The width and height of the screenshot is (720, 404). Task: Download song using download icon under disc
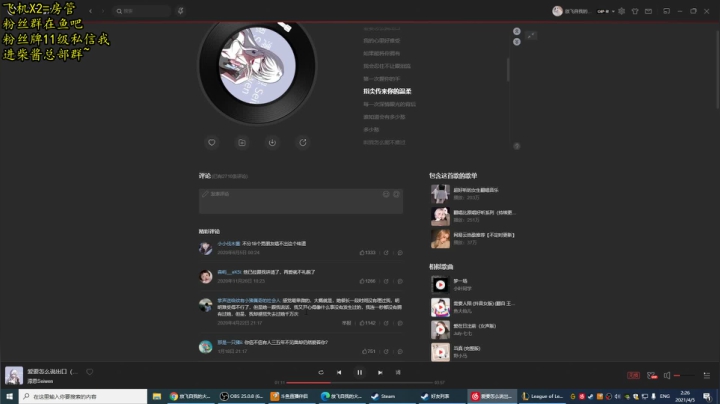pyautogui.click(x=272, y=143)
